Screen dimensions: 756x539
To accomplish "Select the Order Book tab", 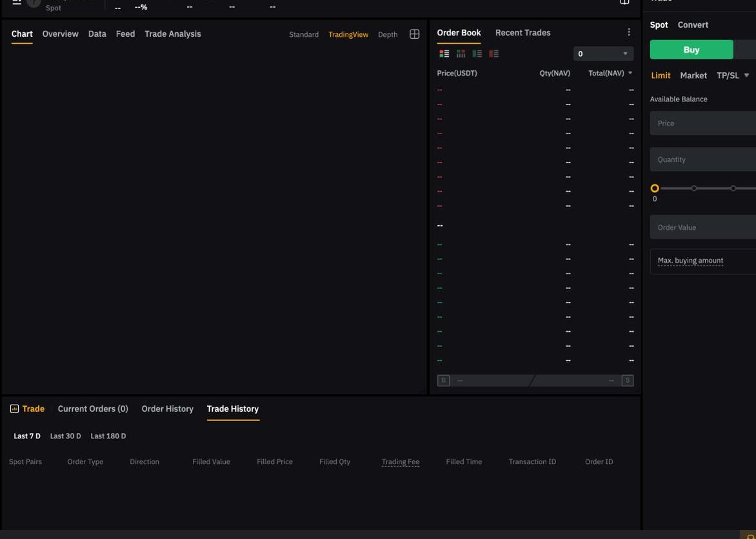I will tap(459, 32).
